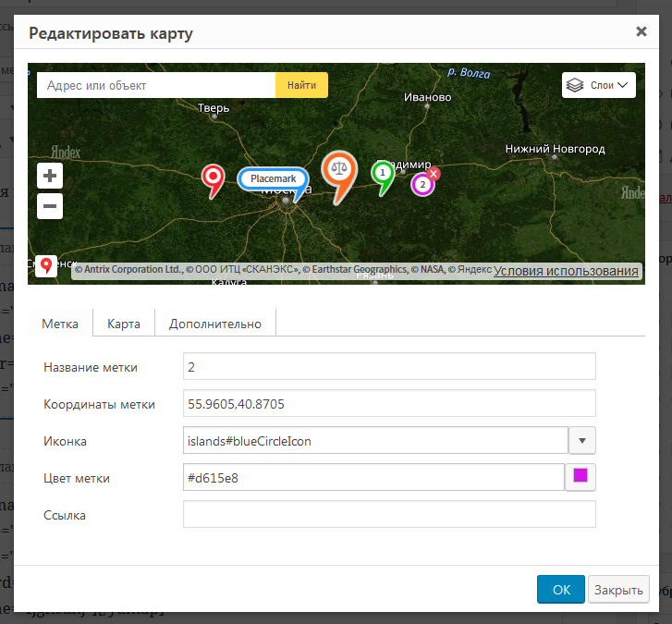This screenshot has width=672, height=624.
Task: Click the Координаты метки field
Action: pyautogui.click(x=389, y=403)
